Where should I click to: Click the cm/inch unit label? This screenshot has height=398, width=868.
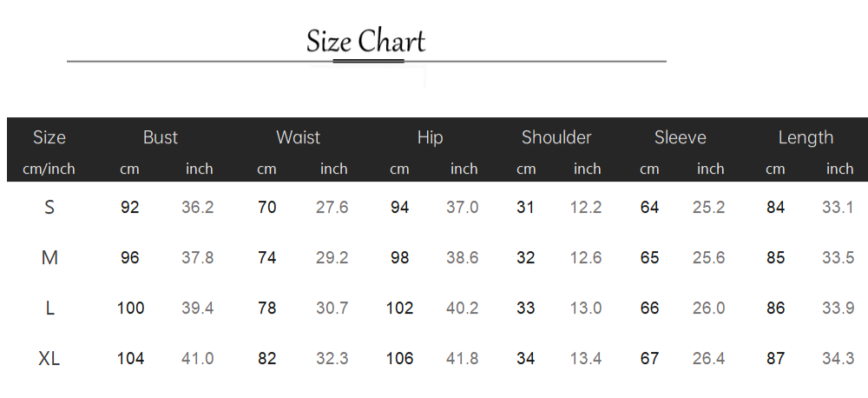click(49, 169)
